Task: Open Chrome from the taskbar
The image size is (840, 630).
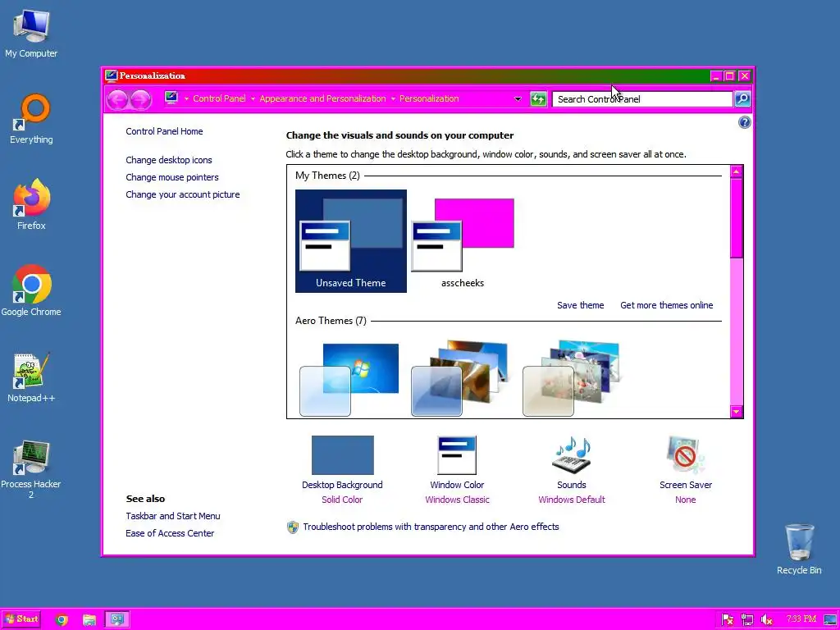Action: pyautogui.click(x=62, y=620)
